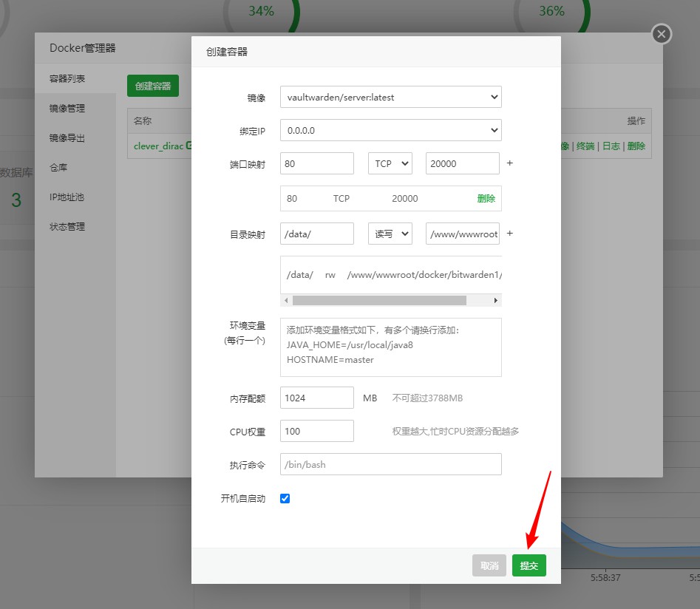Expand the 绑定IP dropdown
700x609 pixels.
pos(390,131)
